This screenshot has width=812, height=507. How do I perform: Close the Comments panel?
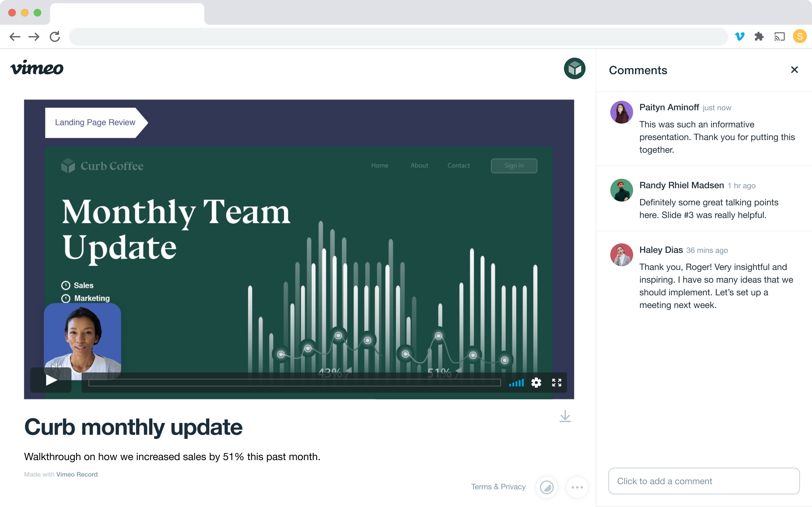pyautogui.click(x=794, y=70)
